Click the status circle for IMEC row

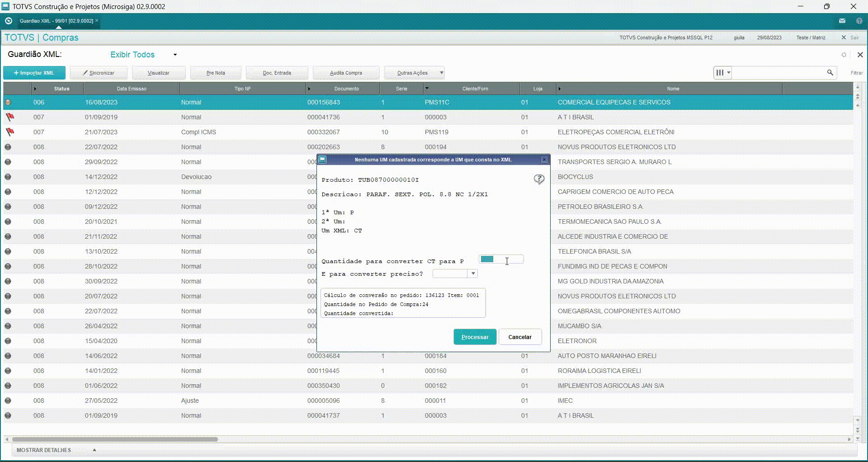click(x=8, y=401)
